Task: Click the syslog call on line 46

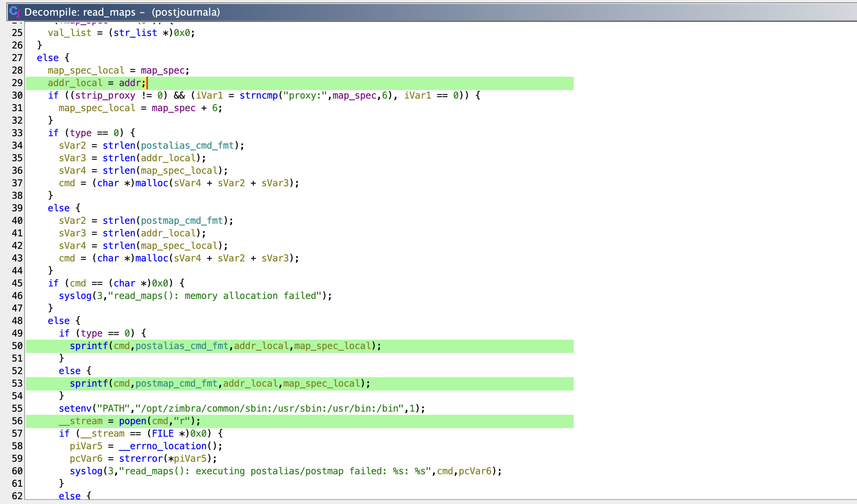Action: pos(75,295)
